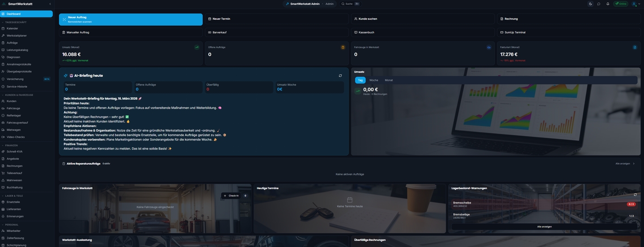Switch Umsatz chart to Monat tab
The height and width of the screenshot is (247, 644).
click(x=389, y=80)
